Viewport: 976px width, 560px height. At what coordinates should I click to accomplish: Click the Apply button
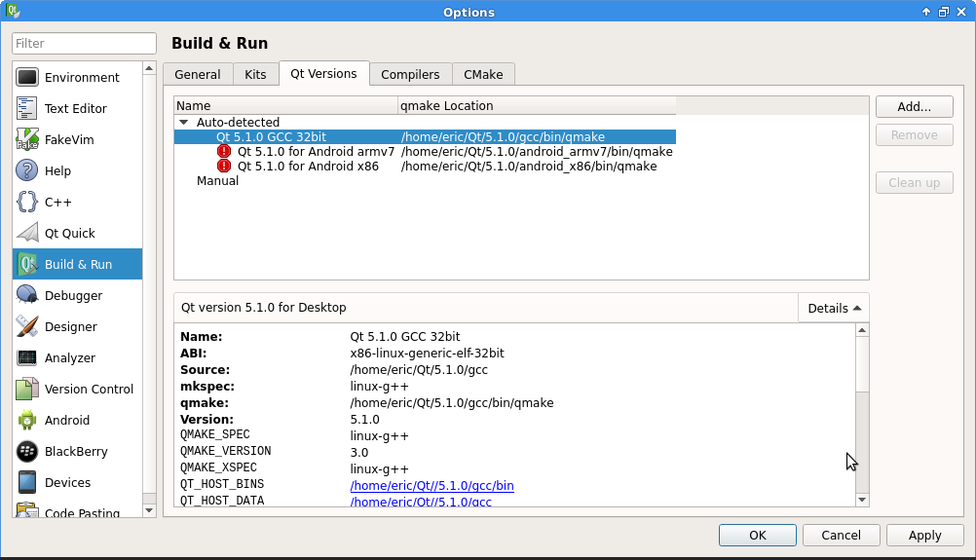tap(924, 535)
